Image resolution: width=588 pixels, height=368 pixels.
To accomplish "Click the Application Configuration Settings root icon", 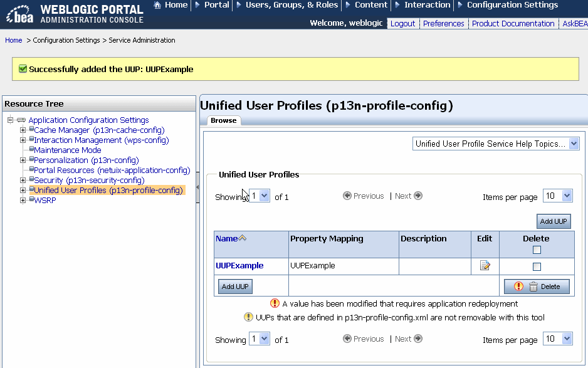I will [x=21, y=120].
